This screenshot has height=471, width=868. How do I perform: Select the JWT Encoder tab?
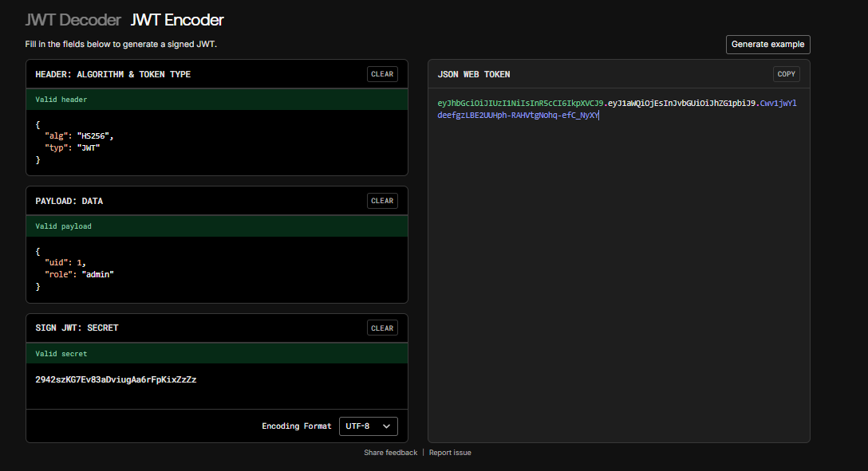point(177,20)
